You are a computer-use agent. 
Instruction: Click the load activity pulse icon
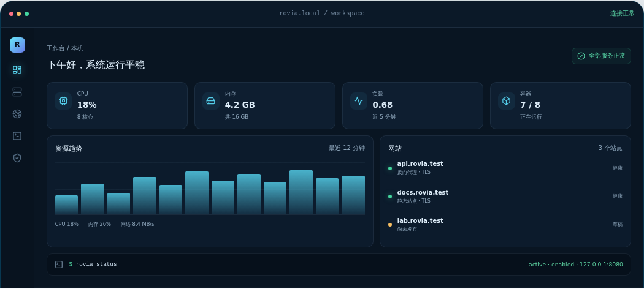[359, 101]
